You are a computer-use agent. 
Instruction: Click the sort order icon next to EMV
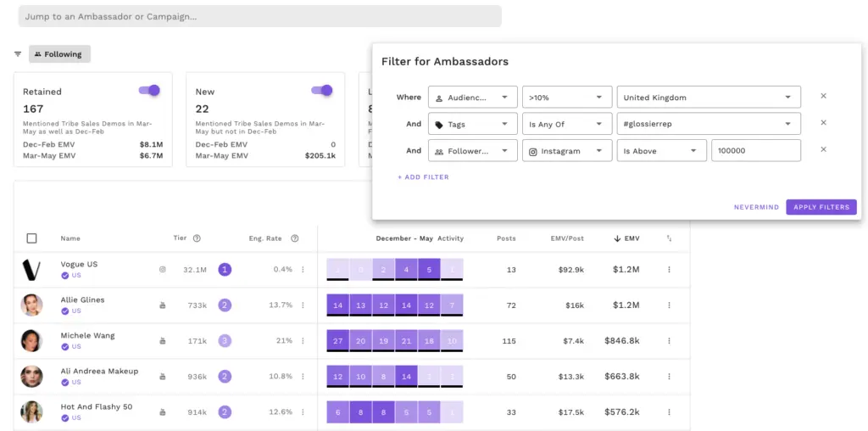[x=669, y=238]
